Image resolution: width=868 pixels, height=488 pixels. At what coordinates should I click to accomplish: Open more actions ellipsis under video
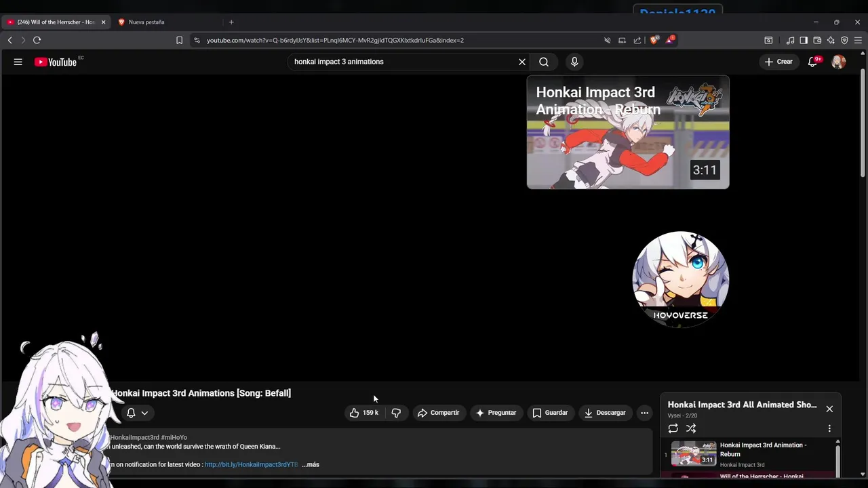coord(645,413)
